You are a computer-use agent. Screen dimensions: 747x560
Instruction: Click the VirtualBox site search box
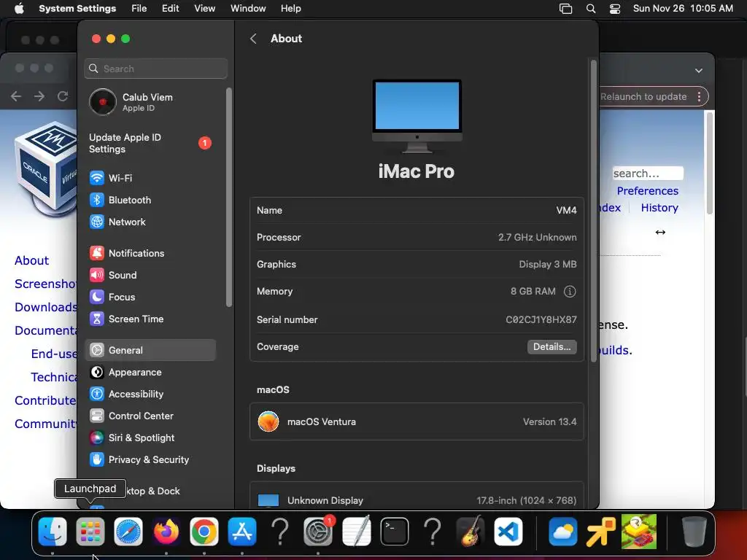tap(648, 174)
